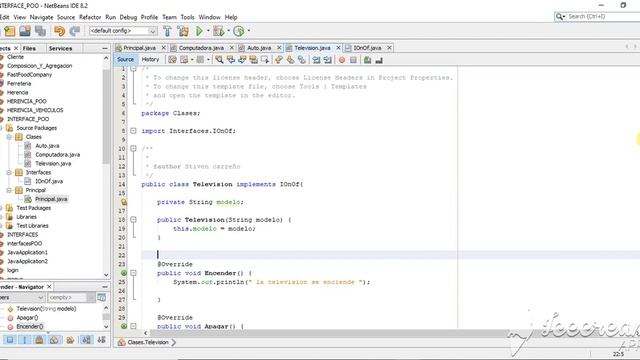
Task: Toggle Rectangular Selection mode
Action: click(x=265, y=60)
